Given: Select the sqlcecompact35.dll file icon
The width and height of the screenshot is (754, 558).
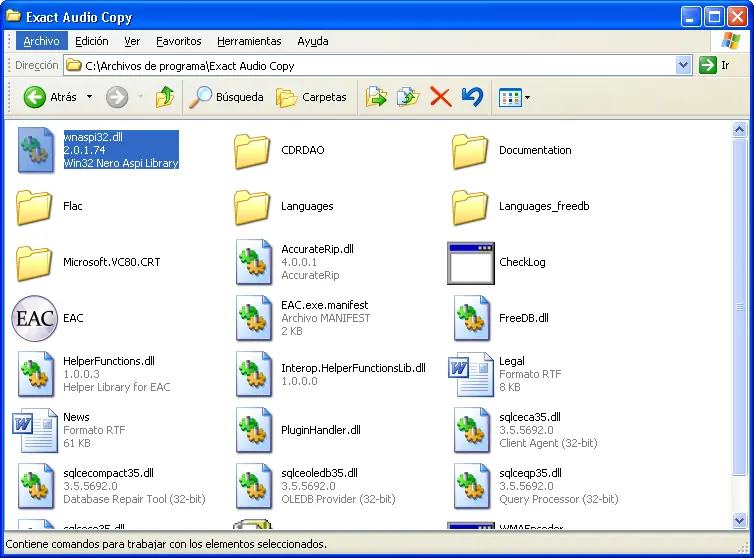Looking at the screenshot, I should click(36, 486).
